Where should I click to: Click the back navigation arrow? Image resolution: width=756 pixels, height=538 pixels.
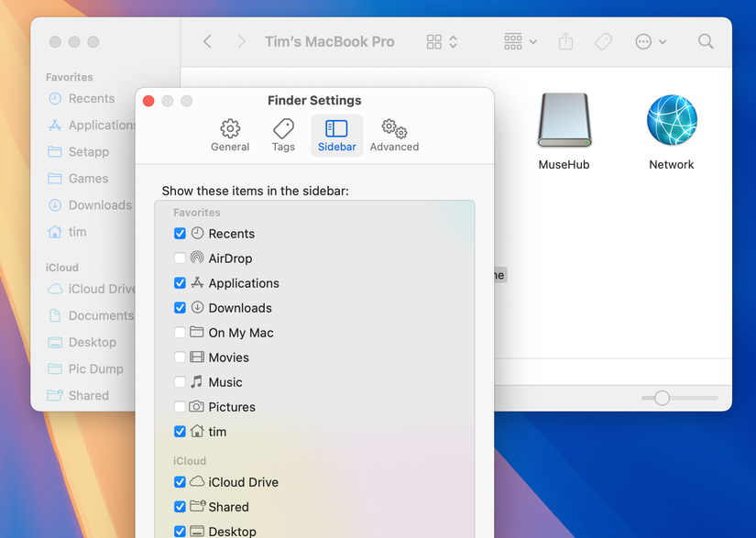[x=207, y=41]
